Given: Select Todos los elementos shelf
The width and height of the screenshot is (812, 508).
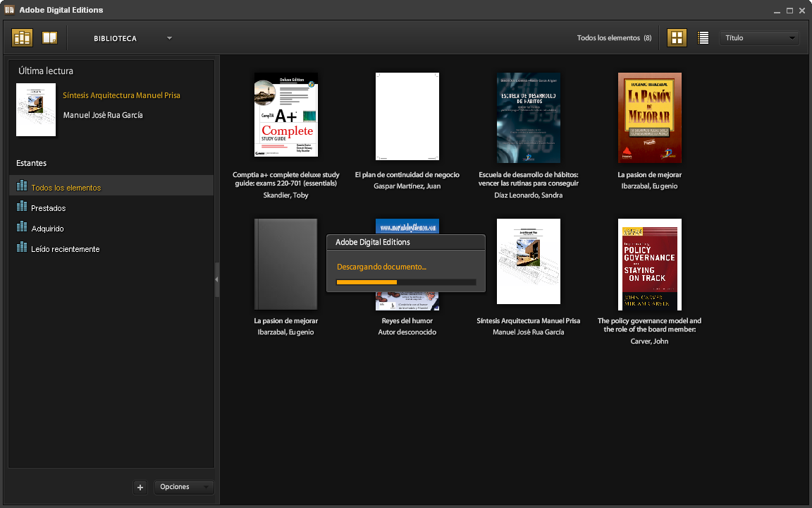Looking at the screenshot, I should coord(111,186).
